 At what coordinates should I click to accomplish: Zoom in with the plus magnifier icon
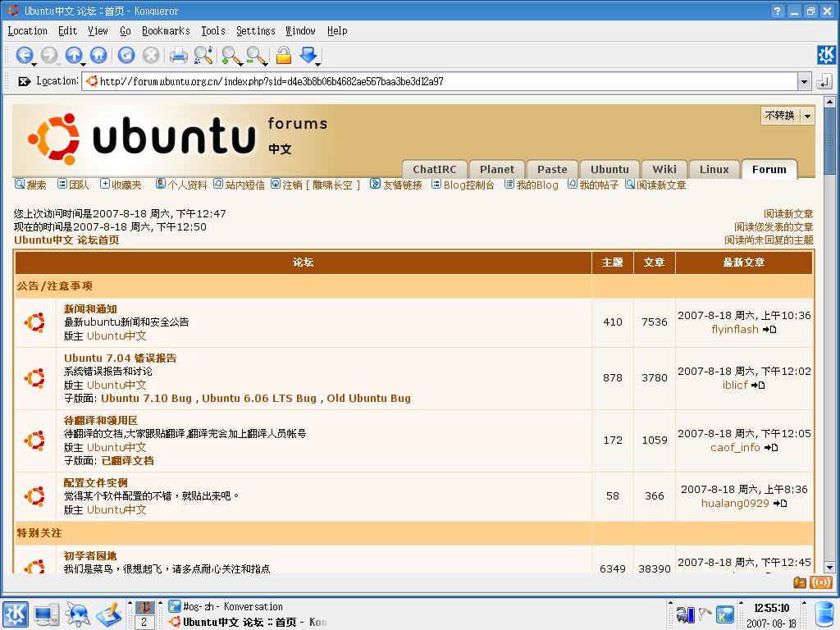pos(231,55)
